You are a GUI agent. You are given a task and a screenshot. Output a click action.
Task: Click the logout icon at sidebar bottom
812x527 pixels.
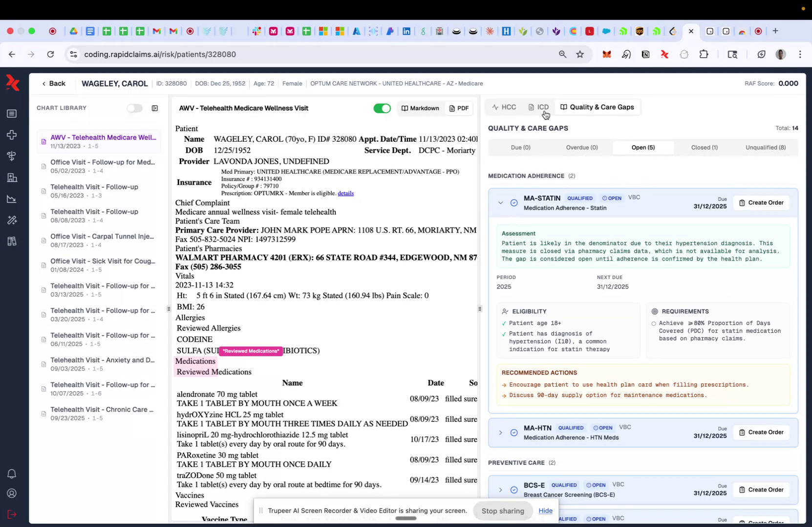tap(12, 514)
